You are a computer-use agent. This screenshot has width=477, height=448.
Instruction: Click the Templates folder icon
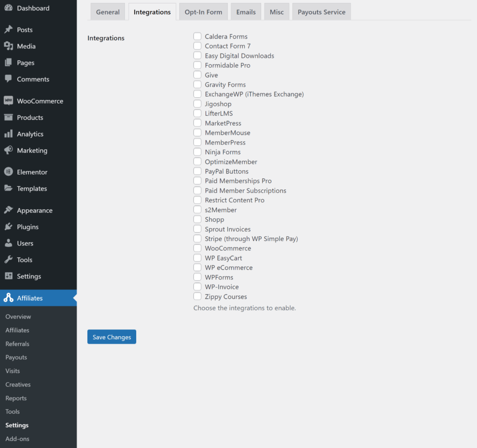8,188
